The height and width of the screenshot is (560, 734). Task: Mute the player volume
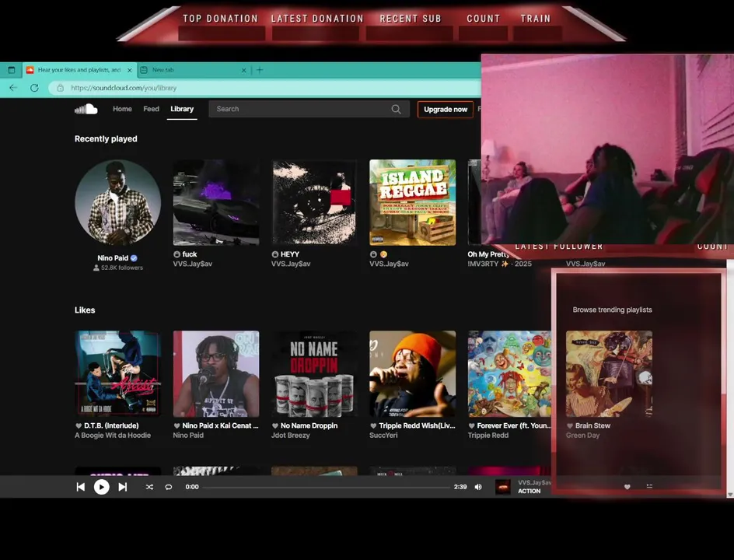[x=478, y=487]
